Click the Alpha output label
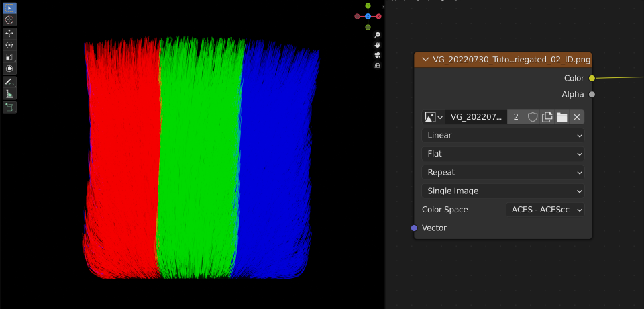Screen dimensions: 644x309 572,95
